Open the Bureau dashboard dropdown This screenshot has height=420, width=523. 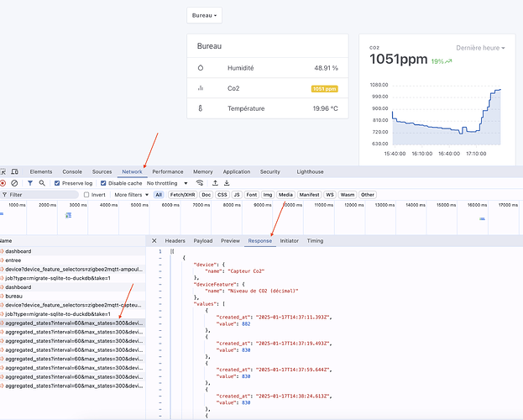[x=203, y=15]
